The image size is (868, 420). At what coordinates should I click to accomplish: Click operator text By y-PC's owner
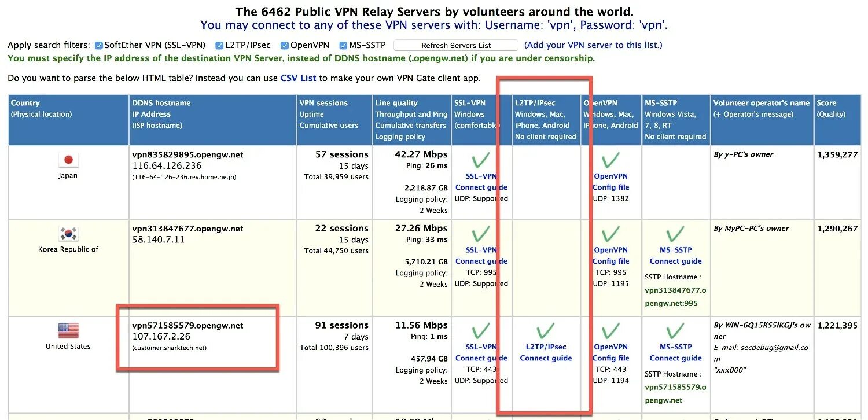coord(744,154)
